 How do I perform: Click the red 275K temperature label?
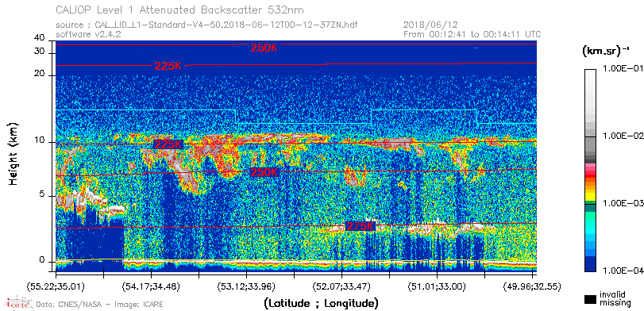click(361, 226)
